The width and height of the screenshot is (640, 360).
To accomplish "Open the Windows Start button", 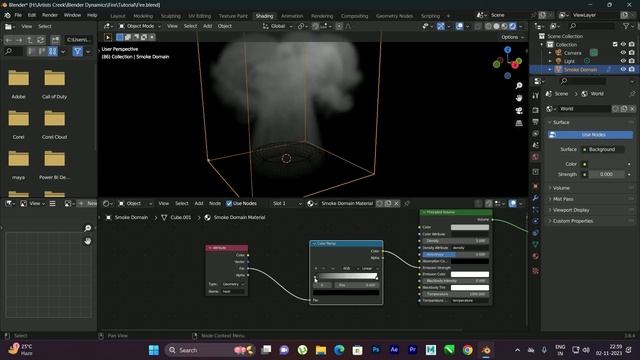I will (x=154, y=350).
